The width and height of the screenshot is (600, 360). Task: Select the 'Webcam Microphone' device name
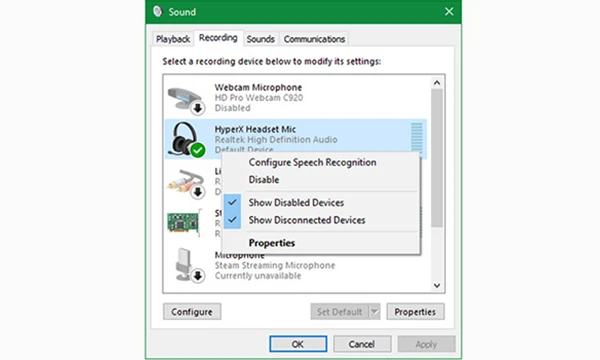[x=258, y=87]
